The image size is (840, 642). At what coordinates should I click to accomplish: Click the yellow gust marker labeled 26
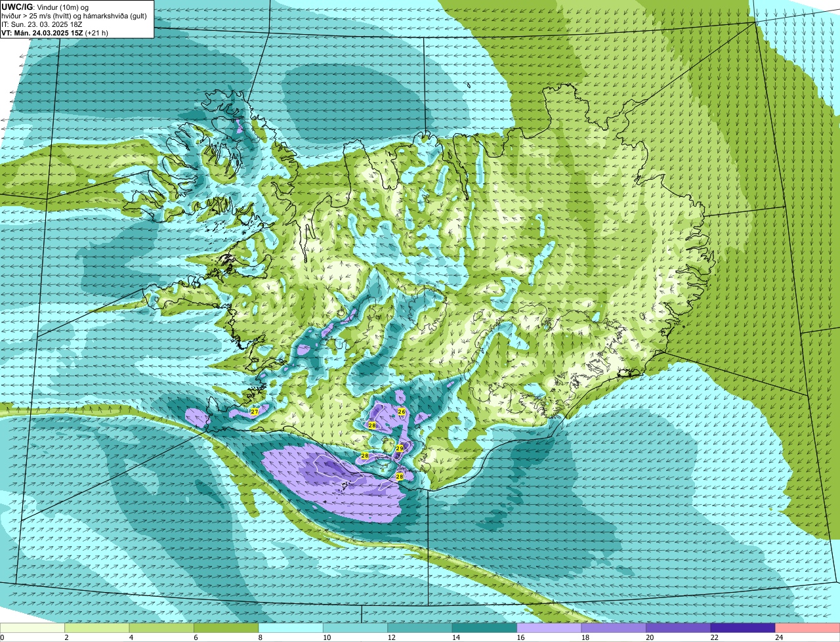(x=402, y=412)
